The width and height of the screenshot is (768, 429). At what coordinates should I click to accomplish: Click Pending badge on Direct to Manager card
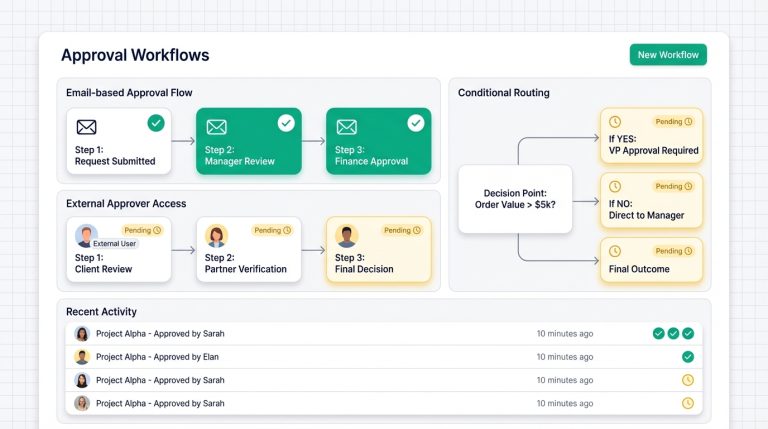[674, 186]
